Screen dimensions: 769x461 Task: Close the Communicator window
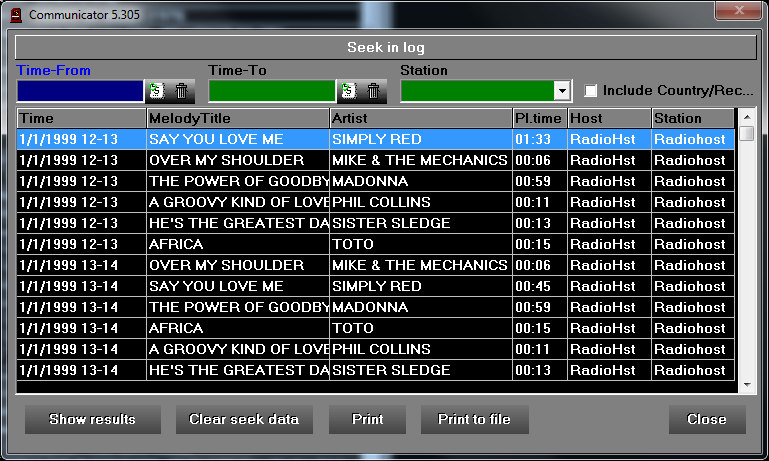click(x=739, y=10)
